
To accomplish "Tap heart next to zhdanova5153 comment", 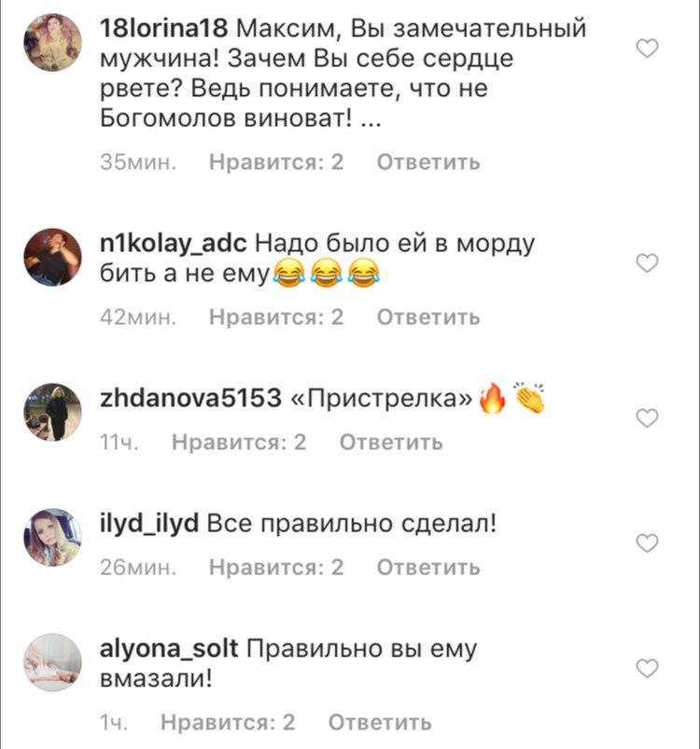I will tap(648, 418).
